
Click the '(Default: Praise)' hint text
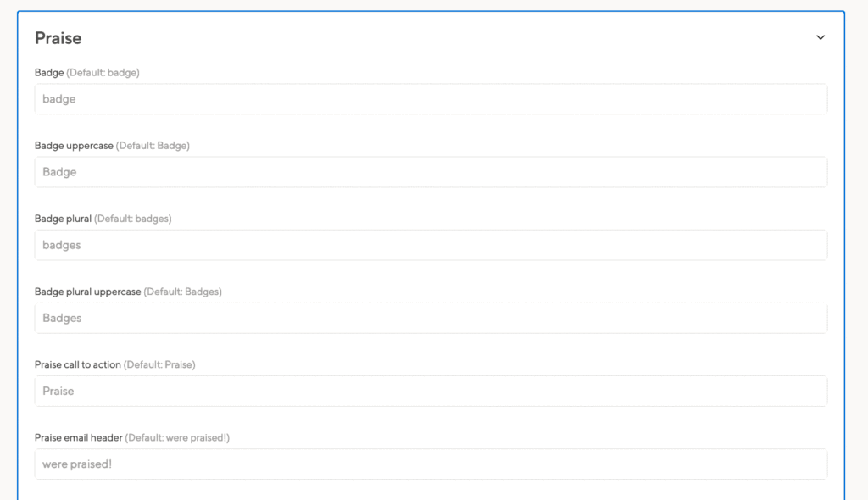tap(159, 365)
